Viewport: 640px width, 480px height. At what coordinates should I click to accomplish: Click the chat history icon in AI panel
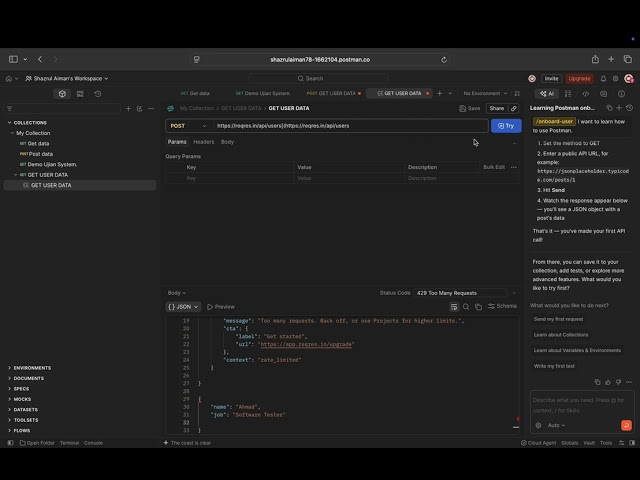(629, 108)
